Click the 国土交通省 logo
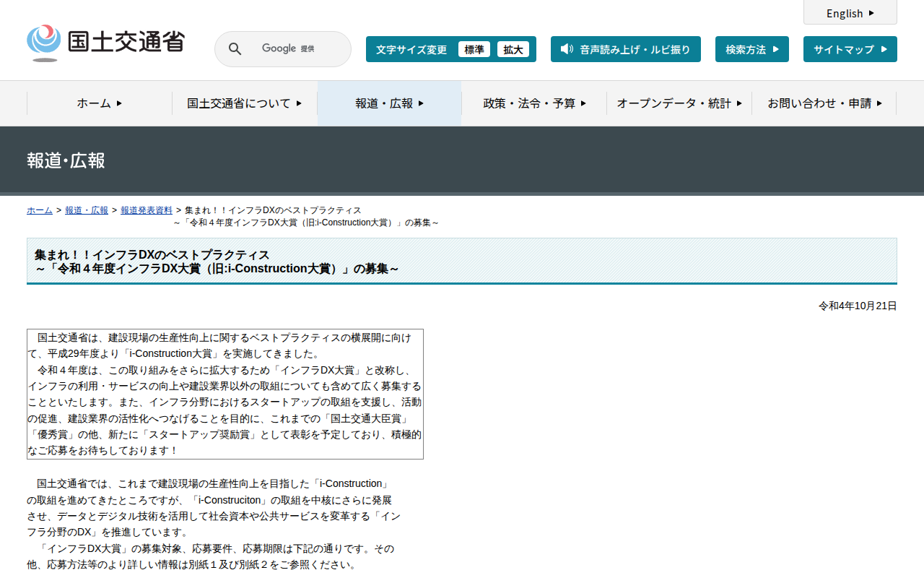Image resolution: width=924 pixels, height=578 pixels. point(106,43)
